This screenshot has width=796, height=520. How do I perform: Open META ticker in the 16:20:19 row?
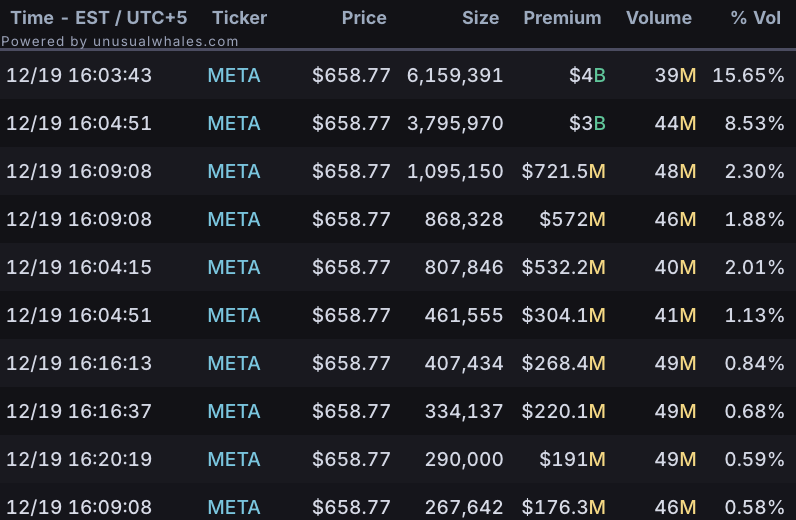234,459
